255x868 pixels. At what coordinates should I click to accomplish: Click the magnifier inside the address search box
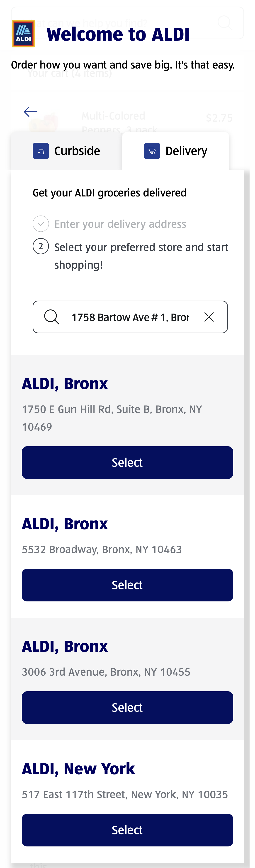pyautogui.click(x=51, y=317)
